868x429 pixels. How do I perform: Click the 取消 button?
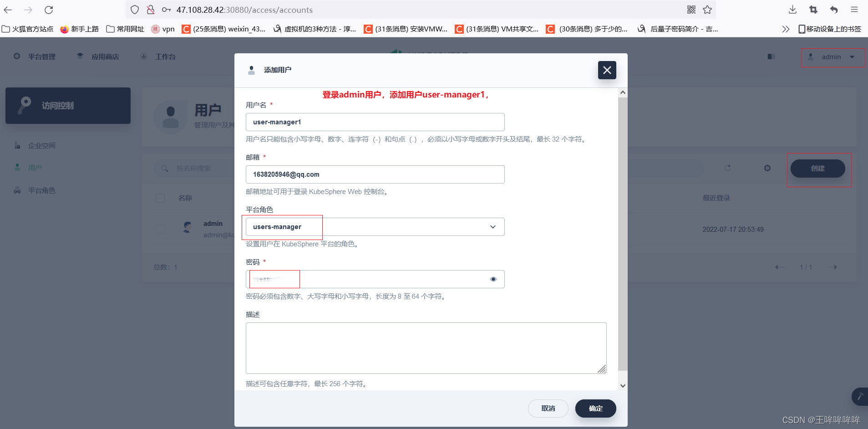click(x=548, y=409)
